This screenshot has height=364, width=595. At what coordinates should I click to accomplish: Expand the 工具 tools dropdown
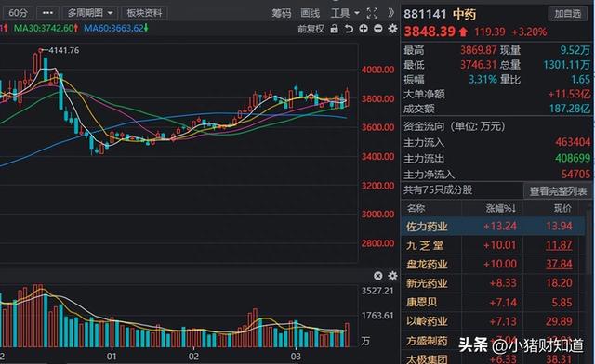pyautogui.click(x=345, y=14)
